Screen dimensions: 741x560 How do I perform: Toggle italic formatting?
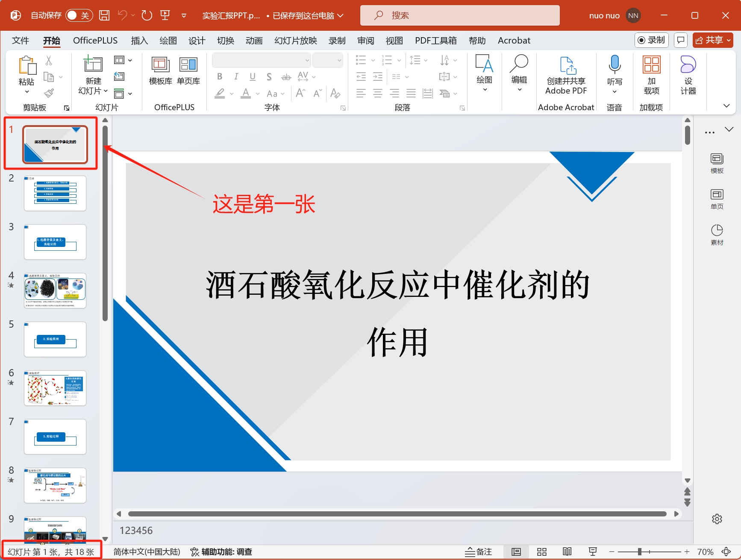click(x=236, y=76)
